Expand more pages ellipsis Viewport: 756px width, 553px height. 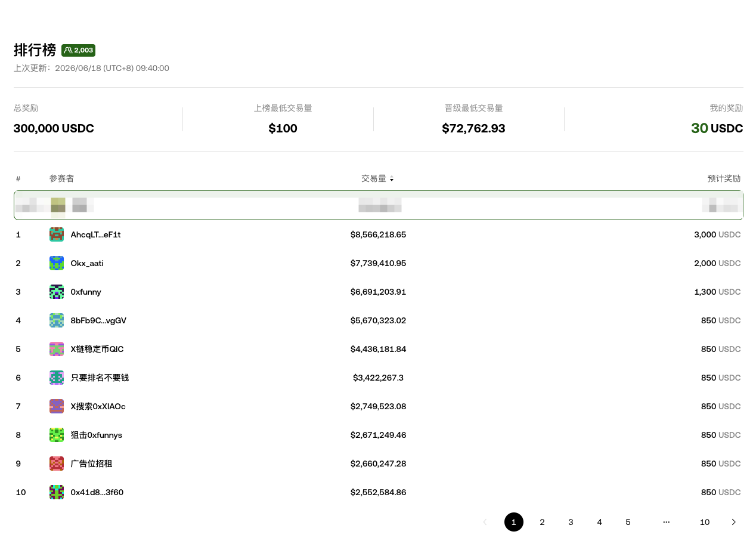667,522
